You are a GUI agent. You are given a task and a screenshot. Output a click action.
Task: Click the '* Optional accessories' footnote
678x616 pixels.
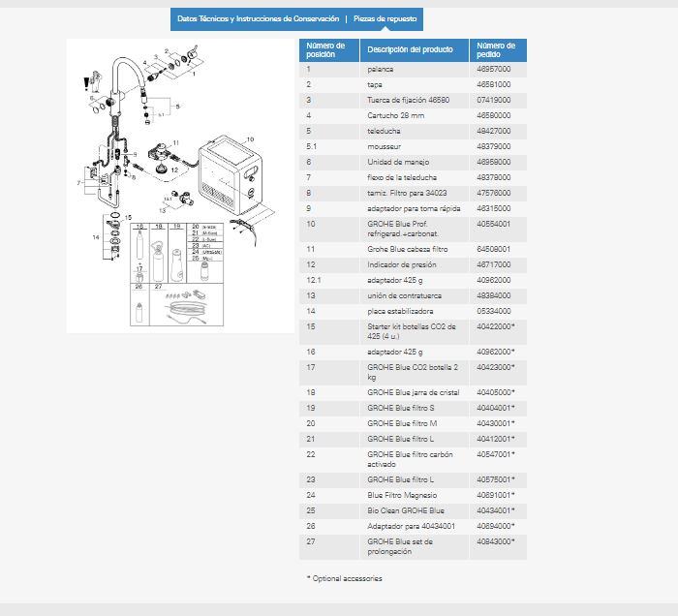(344, 578)
